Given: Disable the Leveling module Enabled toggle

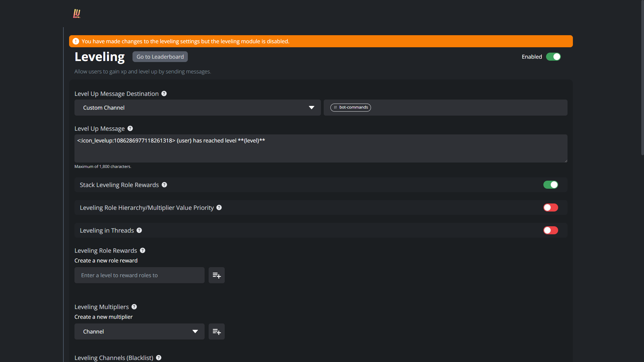Looking at the screenshot, I should [553, 57].
